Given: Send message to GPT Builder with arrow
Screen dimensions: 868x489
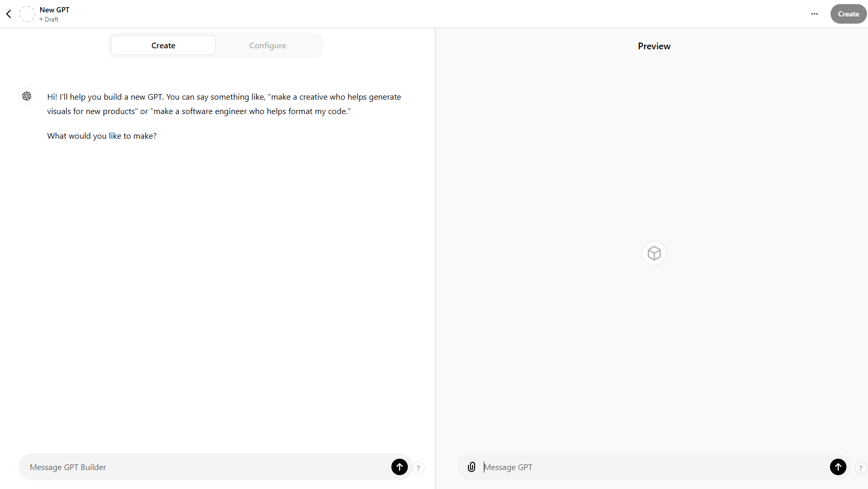Looking at the screenshot, I should pyautogui.click(x=400, y=467).
